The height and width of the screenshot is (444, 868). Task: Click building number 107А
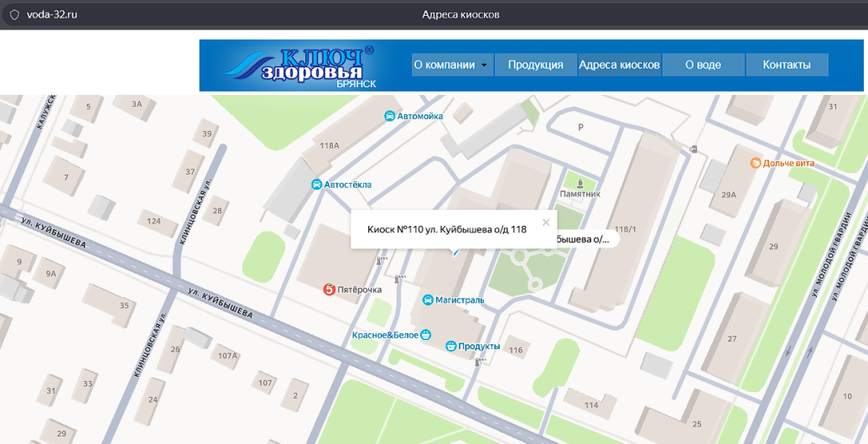pyautogui.click(x=227, y=355)
